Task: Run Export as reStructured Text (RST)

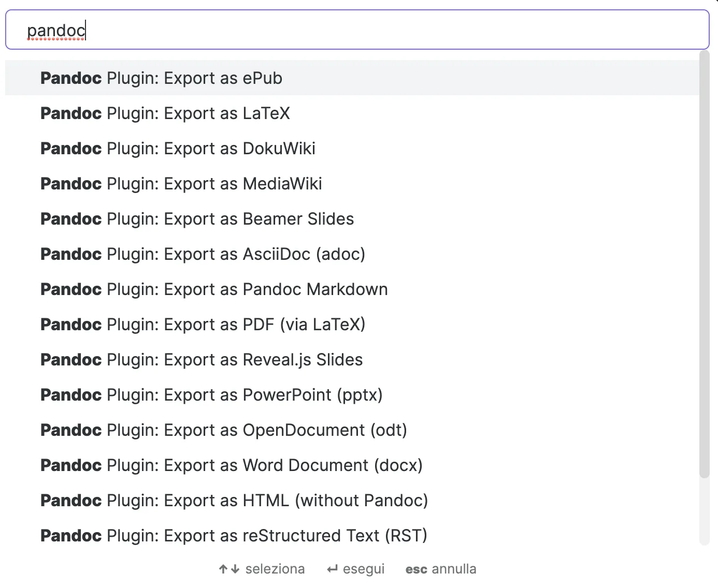Action: tap(234, 536)
